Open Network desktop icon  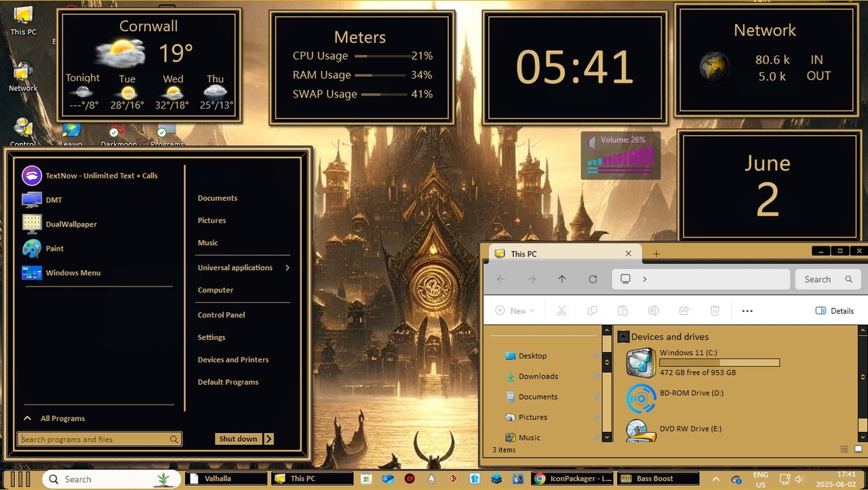click(23, 77)
